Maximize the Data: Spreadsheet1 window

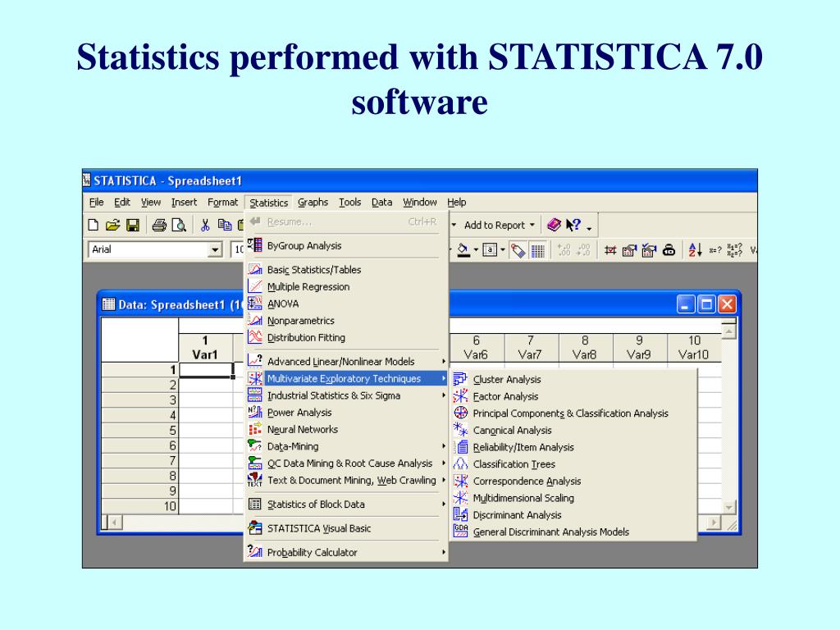[x=707, y=304]
